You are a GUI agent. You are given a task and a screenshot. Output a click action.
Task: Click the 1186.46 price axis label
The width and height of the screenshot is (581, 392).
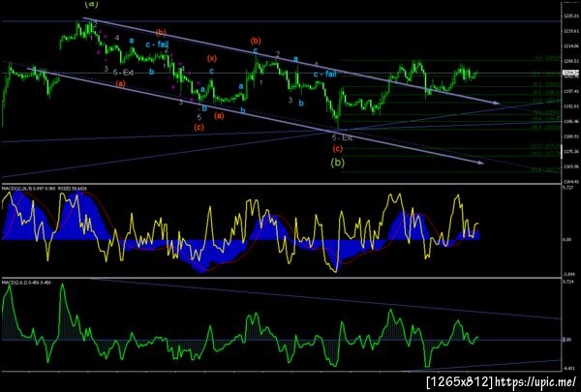570,121
